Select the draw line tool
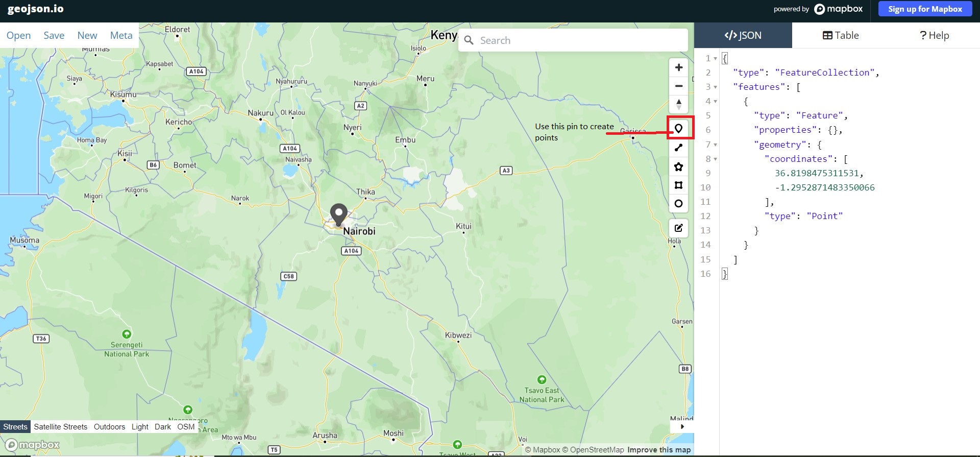 pyautogui.click(x=678, y=148)
